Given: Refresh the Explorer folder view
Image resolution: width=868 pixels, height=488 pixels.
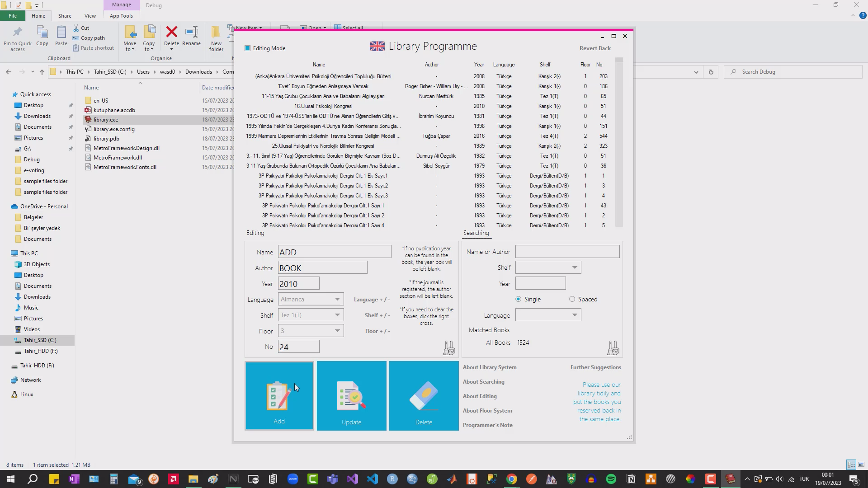Looking at the screenshot, I should click(711, 72).
